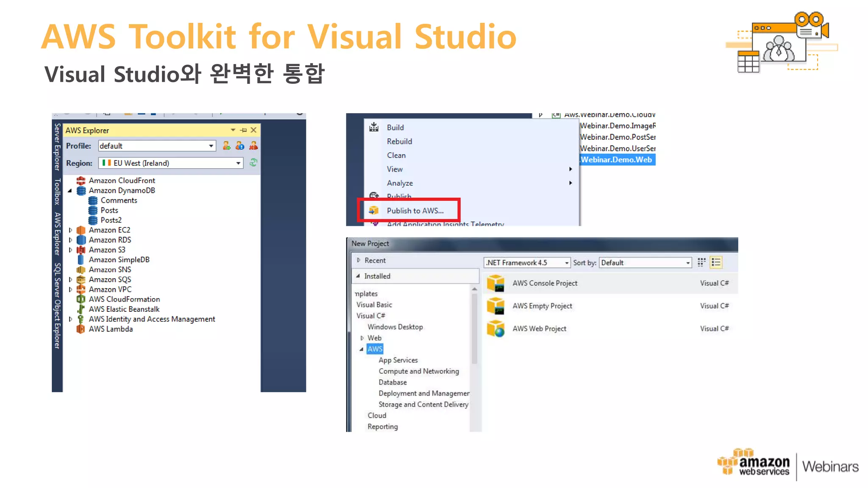Click the Amazon VPC icon
Viewport: 868px width, 488px height.
(81, 289)
